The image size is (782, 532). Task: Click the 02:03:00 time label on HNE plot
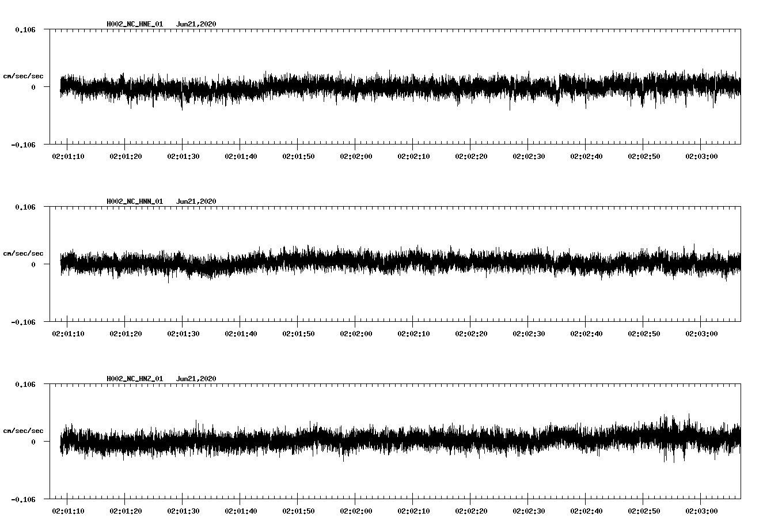(x=701, y=157)
